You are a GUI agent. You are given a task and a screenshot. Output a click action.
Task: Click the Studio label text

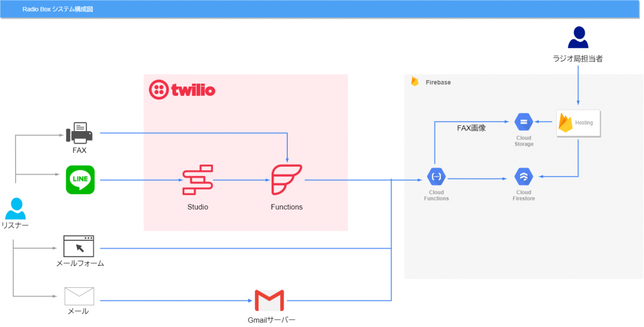point(198,207)
